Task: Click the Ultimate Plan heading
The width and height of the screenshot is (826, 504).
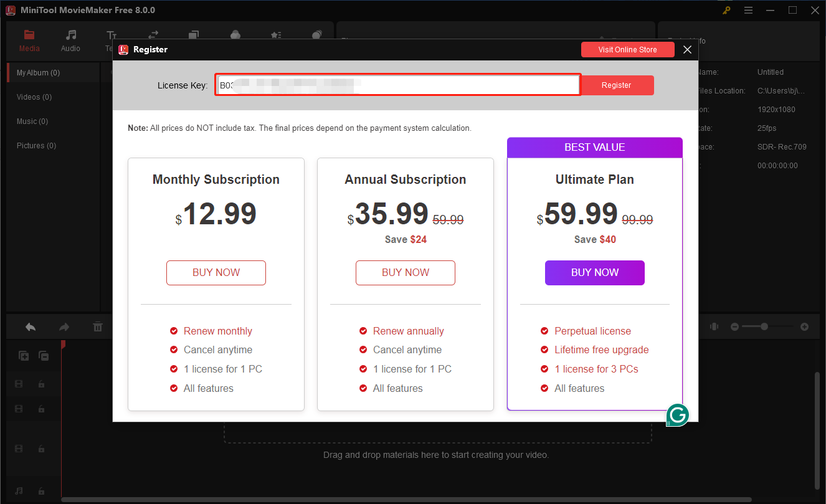Action: pyautogui.click(x=595, y=179)
